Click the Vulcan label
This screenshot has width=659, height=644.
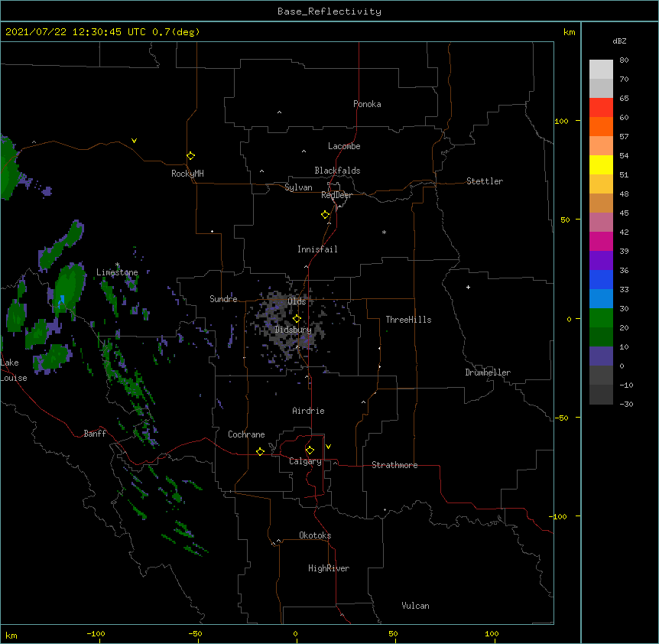tap(415, 606)
